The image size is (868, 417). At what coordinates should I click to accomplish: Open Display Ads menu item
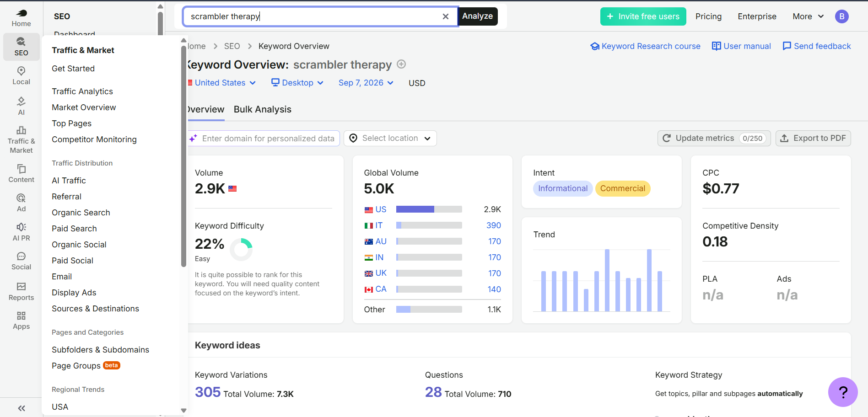click(x=74, y=293)
